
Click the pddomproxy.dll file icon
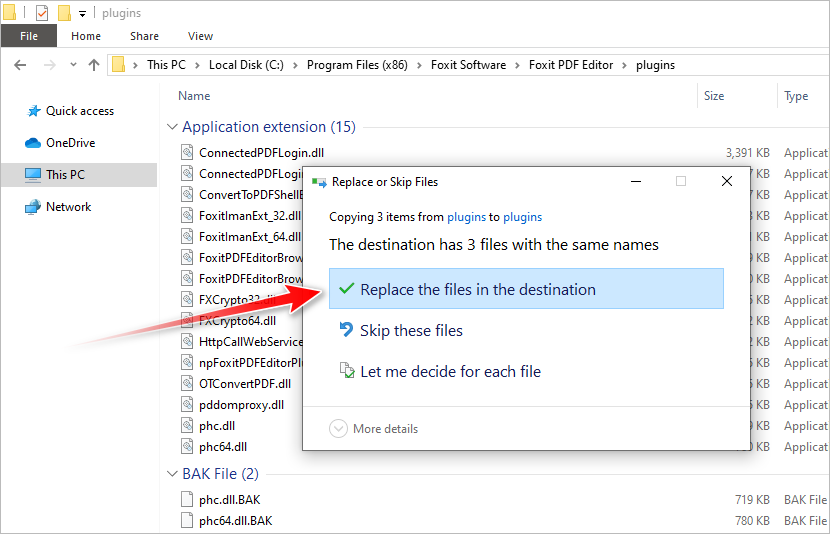coord(186,405)
